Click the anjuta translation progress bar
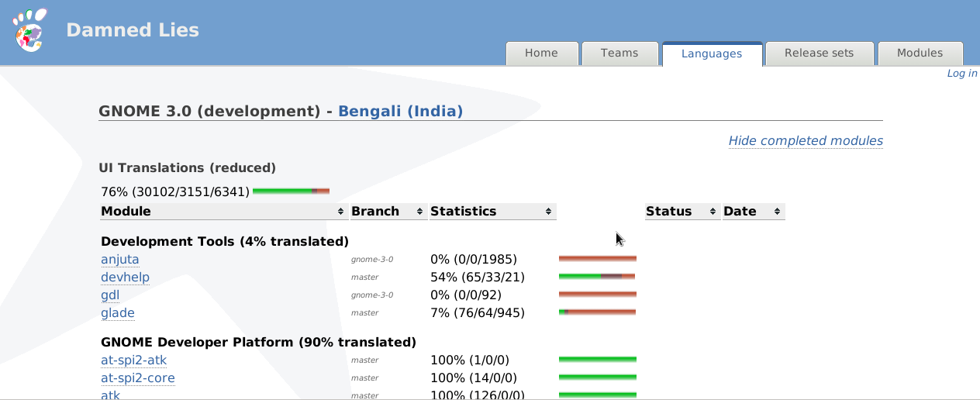Image resolution: width=980 pixels, height=400 pixels. 598,259
